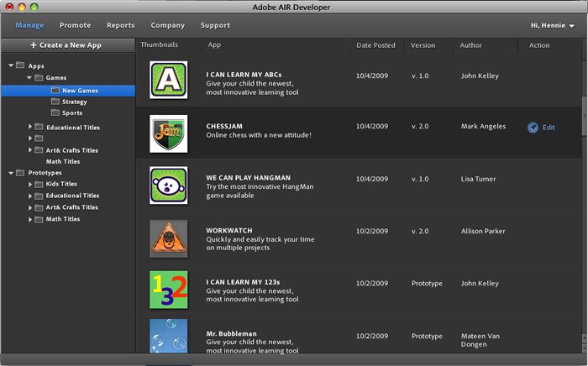Open the Hi, Hennie account dropdown
Image resolution: width=588 pixels, height=366 pixels.
pos(553,25)
